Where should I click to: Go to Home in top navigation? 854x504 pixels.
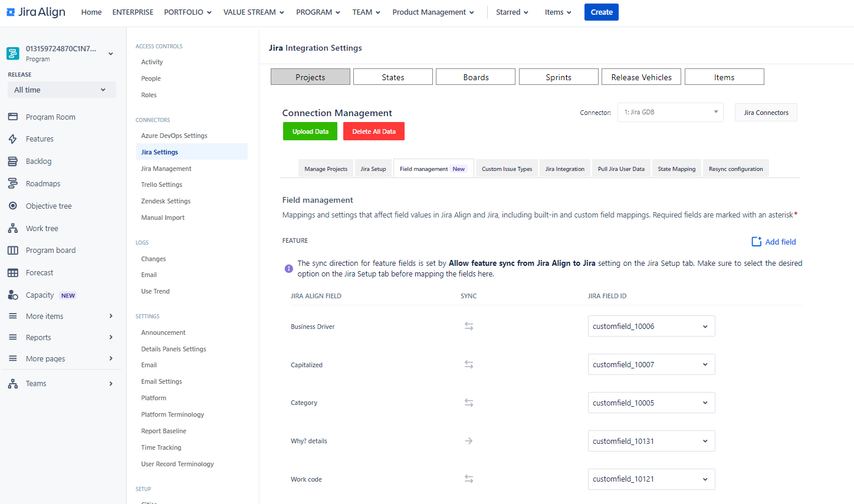(x=91, y=12)
